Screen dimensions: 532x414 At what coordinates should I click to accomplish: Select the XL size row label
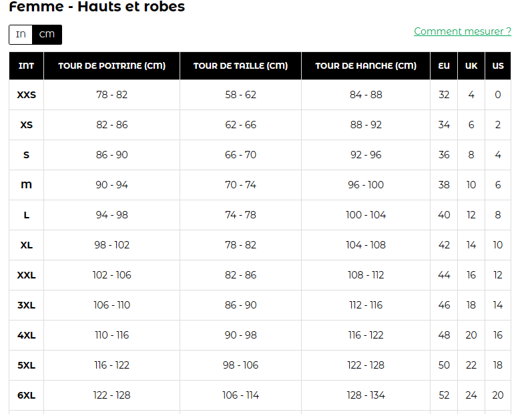click(x=27, y=245)
